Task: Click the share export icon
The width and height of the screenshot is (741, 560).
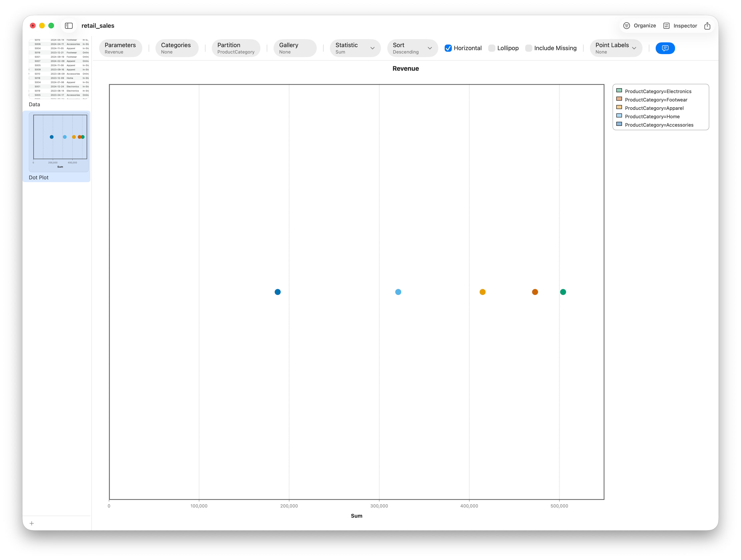Action: (x=707, y=26)
